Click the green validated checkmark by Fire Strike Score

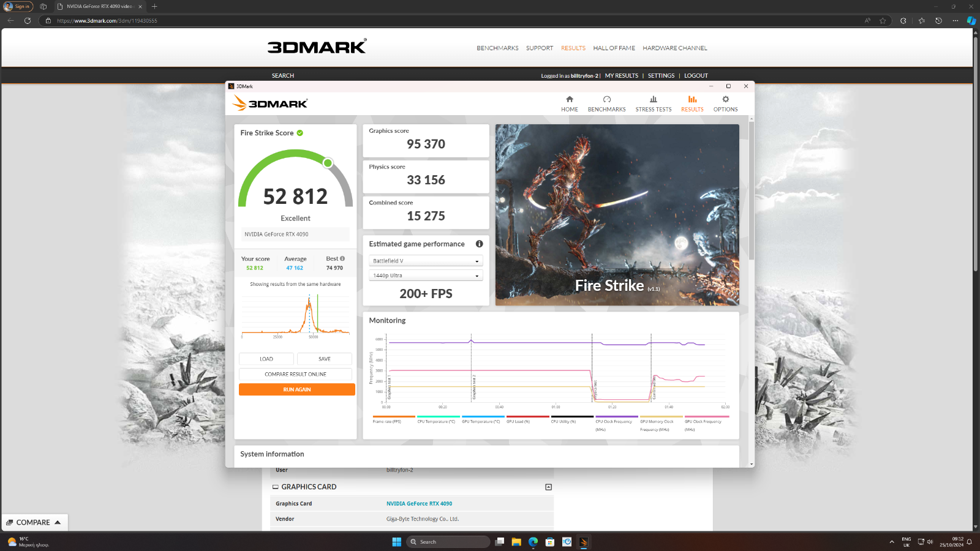[x=300, y=133]
